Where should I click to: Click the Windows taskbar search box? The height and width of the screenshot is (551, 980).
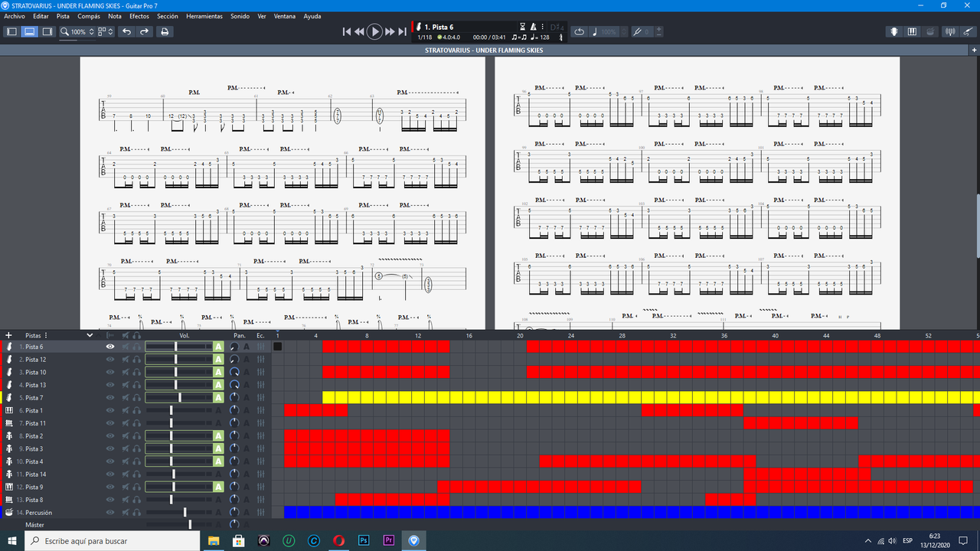(x=113, y=540)
